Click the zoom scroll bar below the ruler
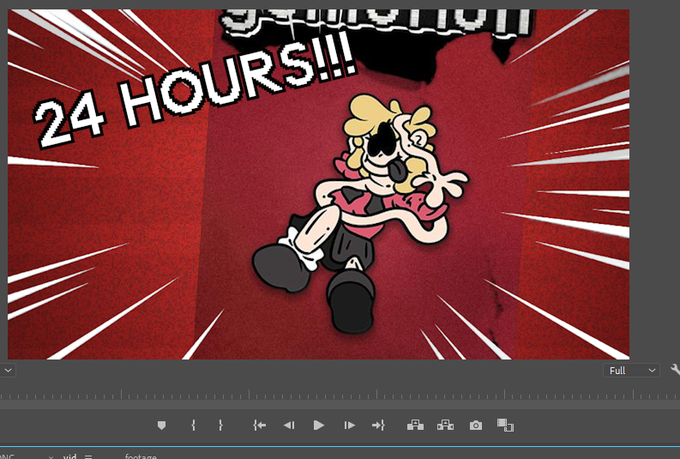This screenshot has height=459, width=680. [x=340, y=404]
